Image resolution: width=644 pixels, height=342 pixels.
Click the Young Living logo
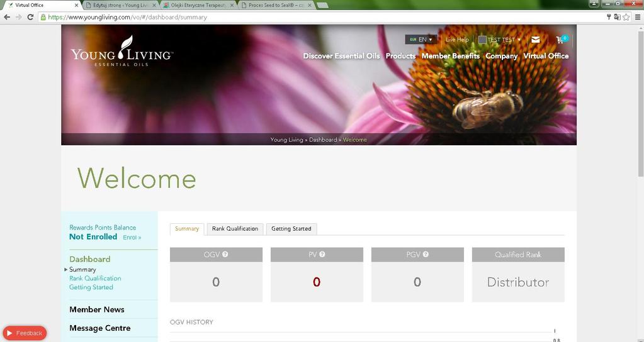click(121, 52)
